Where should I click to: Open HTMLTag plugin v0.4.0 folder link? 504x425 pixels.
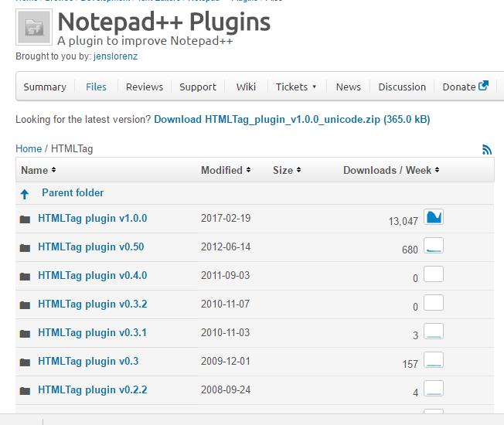(x=93, y=276)
